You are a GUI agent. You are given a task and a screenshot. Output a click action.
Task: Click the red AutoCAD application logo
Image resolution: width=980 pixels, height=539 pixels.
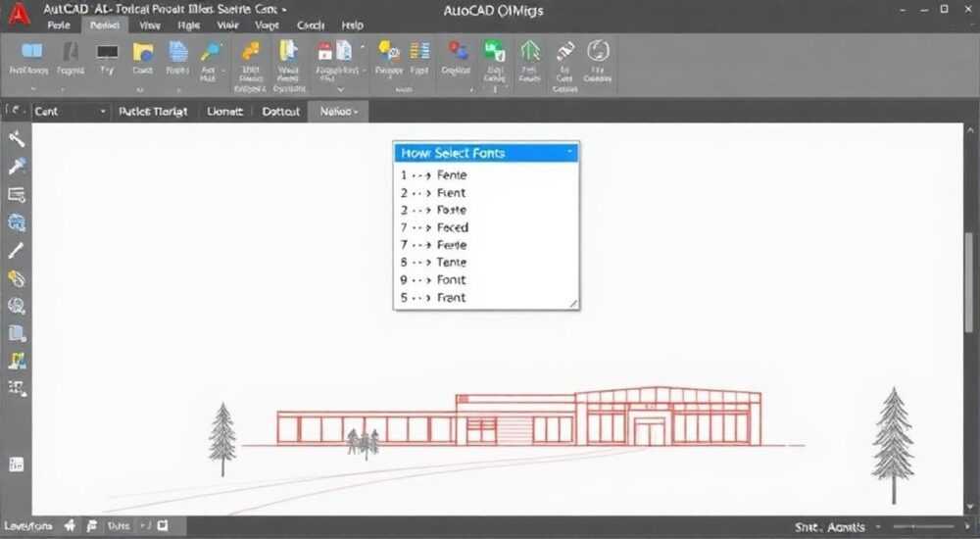click(19, 14)
